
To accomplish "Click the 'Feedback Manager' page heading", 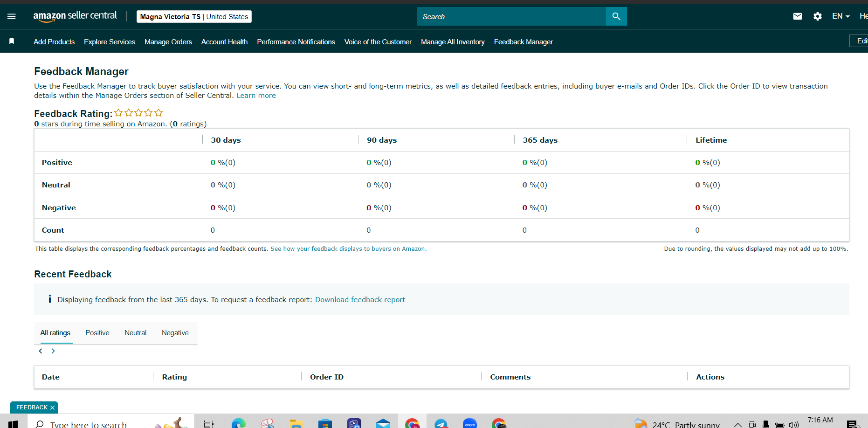I will (x=81, y=71).
